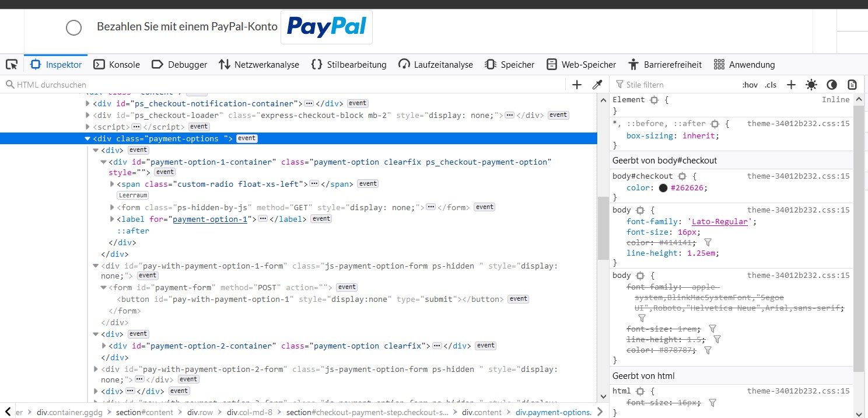This screenshot has height=418, width=868.
Task: Expand the pay-with-payment-option-2-form div
Action: (96, 369)
